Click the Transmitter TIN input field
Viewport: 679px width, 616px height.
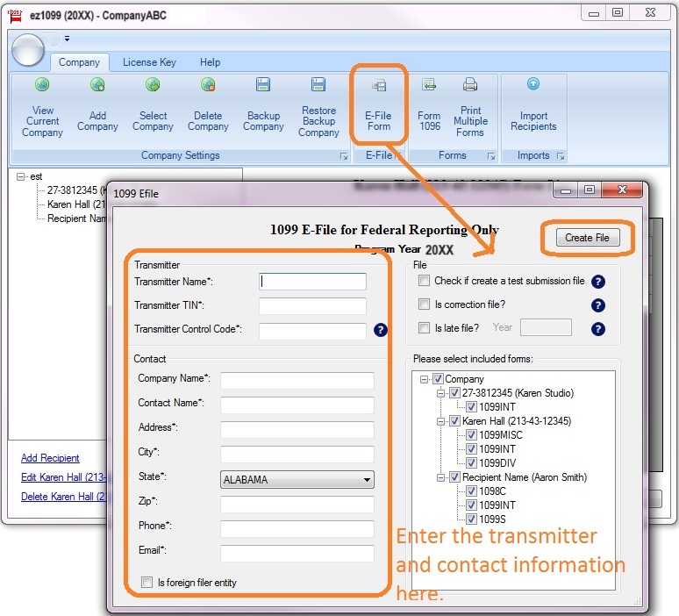[312, 306]
